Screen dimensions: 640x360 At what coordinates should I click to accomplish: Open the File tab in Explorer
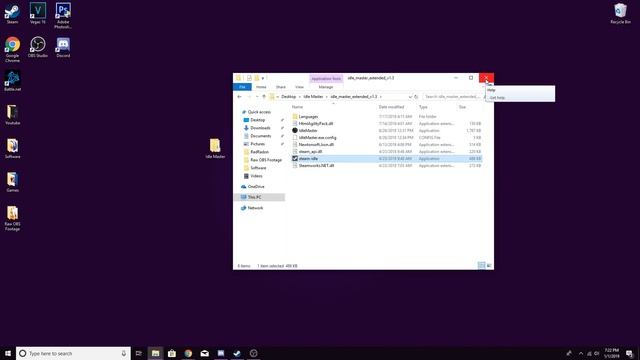[242, 87]
